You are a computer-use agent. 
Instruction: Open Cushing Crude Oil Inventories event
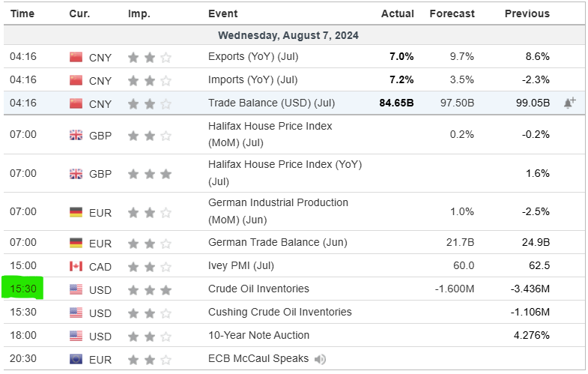tap(279, 312)
